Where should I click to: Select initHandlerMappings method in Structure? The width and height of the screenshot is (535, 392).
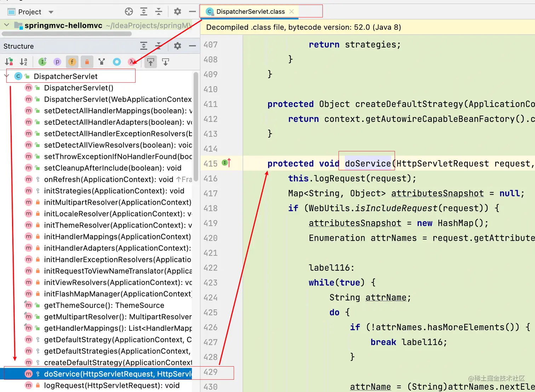(118, 236)
